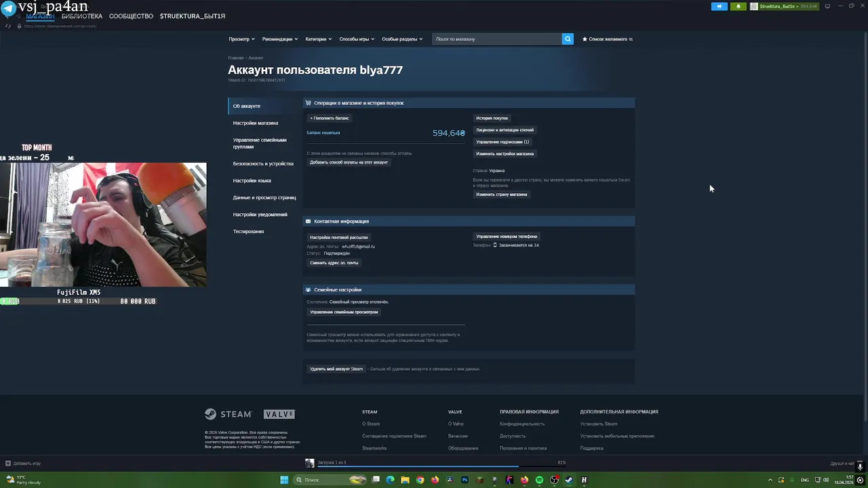The image size is (868, 488).
Task: Open Microsoft Edge from taskbar
Action: (x=390, y=480)
